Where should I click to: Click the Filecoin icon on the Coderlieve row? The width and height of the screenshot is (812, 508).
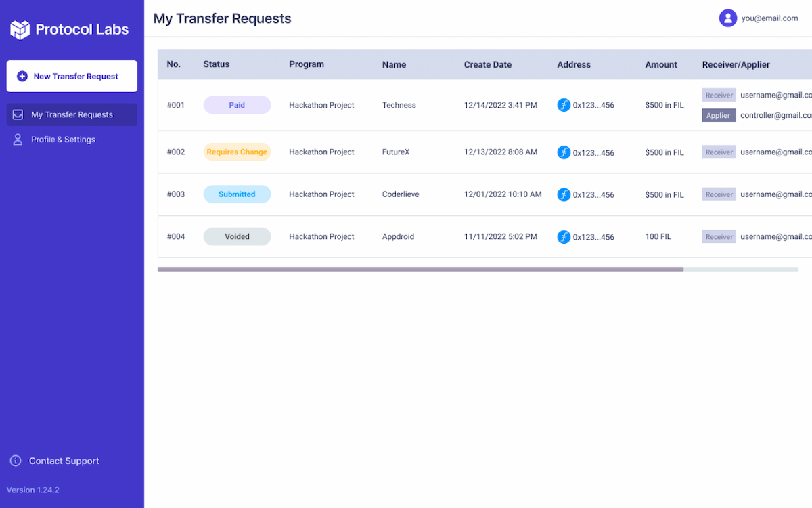pos(564,194)
